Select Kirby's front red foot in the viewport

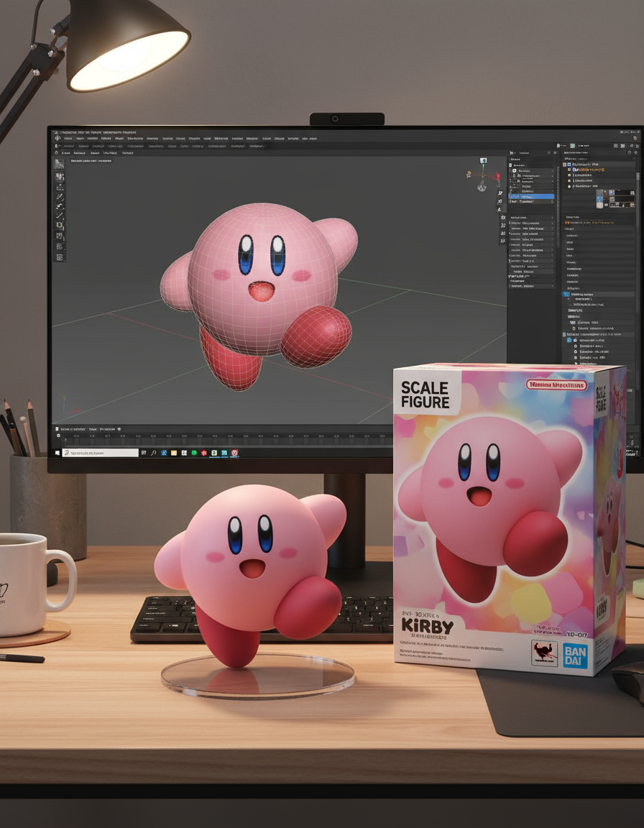coord(316,337)
